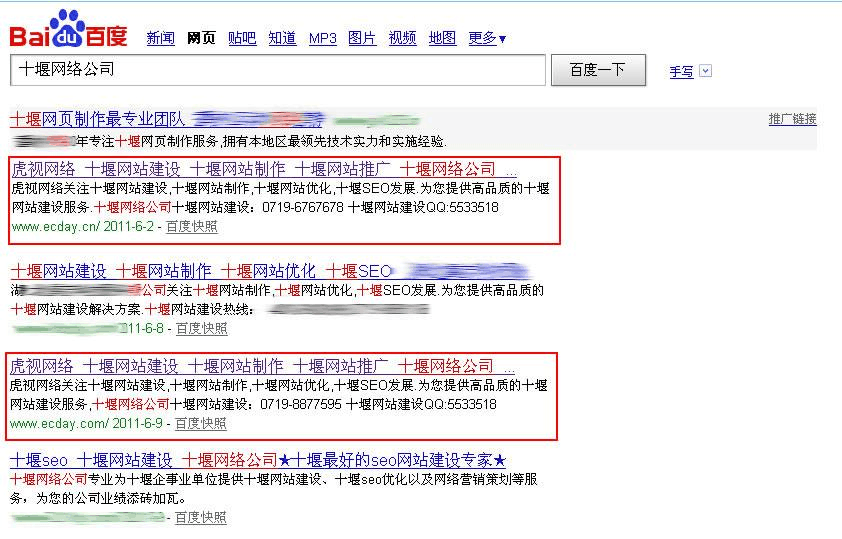Open the 新闻 (News) tab
Viewport: 842px width, 539px height.
160,39
